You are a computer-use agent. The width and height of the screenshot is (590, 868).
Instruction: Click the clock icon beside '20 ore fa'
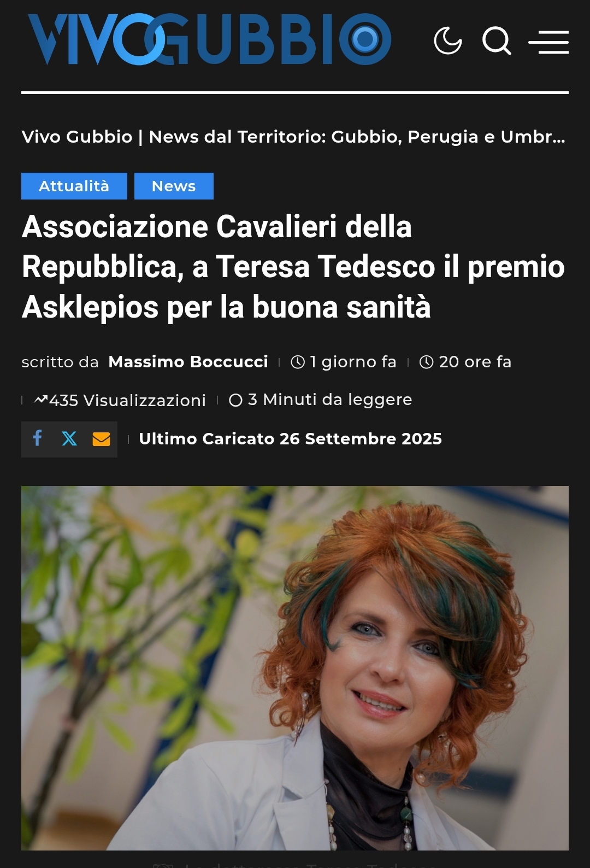[x=426, y=362]
